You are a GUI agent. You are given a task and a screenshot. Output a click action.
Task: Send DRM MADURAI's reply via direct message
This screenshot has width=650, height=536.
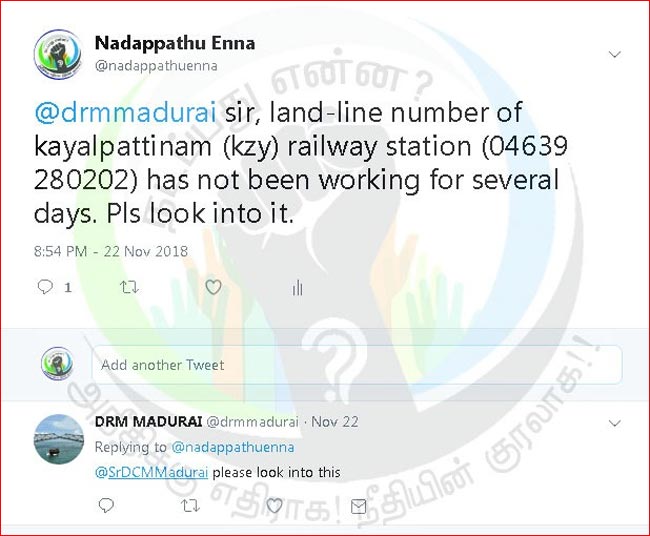click(359, 506)
